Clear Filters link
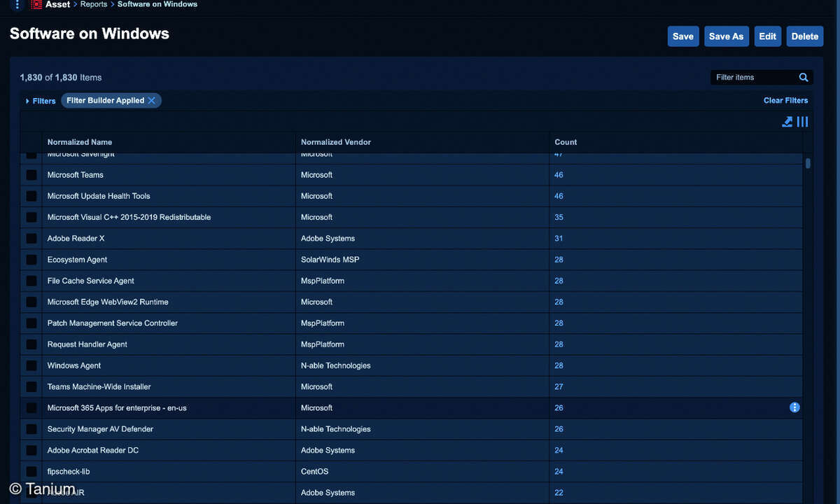The height and width of the screenshot is (504, 840). pos(786,100)
